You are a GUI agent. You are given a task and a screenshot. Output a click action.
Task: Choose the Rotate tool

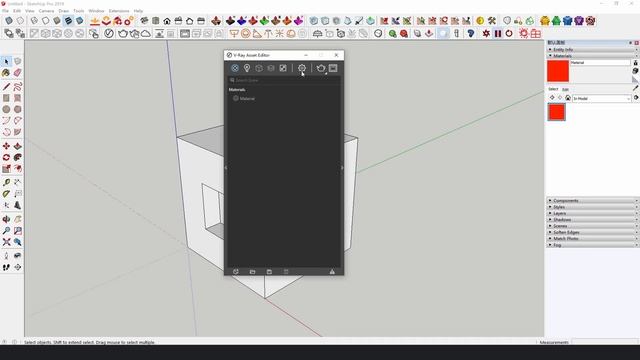pos(6,158)
